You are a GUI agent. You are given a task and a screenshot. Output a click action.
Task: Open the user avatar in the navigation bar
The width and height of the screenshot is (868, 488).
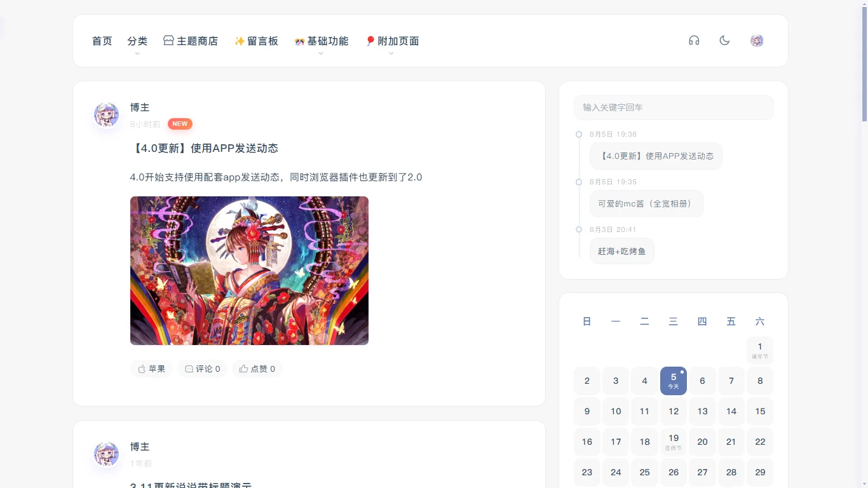coord(757,41)
